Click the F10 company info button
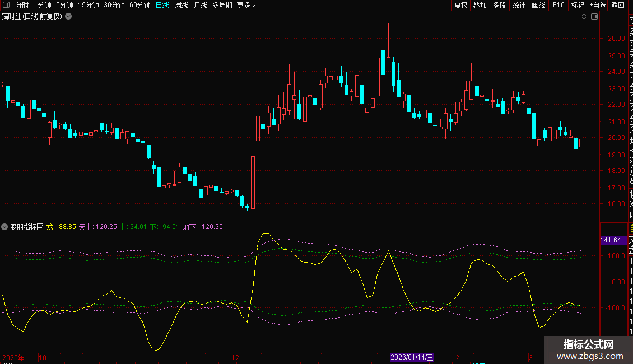The height and width of the screenshot is (364, 633). pyautogui.click(x=558, y=5)
